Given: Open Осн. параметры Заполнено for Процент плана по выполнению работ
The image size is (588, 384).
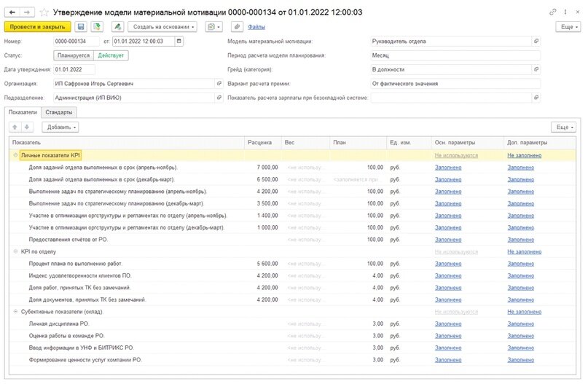Looking at the screenshot, I should 448,264.
